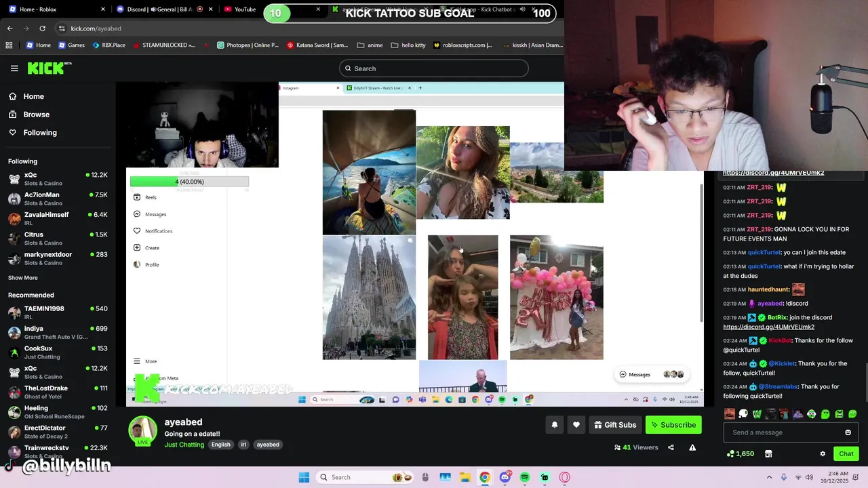Open Discord from the Windows taskbar
This screenshot has height=488, width=868.
[505, 477]
